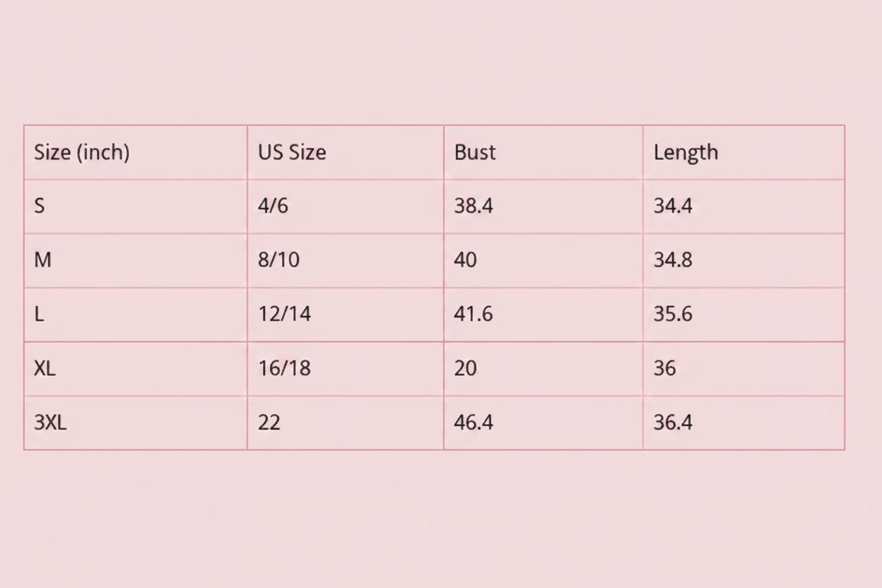This screenshot has height=588, width=882.
Task: Click the '8/10' US size cell
Action: (346, 261)
